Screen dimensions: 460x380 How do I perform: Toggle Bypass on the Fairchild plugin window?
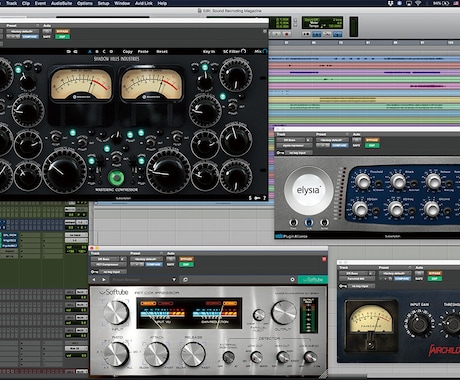point(435,273)
